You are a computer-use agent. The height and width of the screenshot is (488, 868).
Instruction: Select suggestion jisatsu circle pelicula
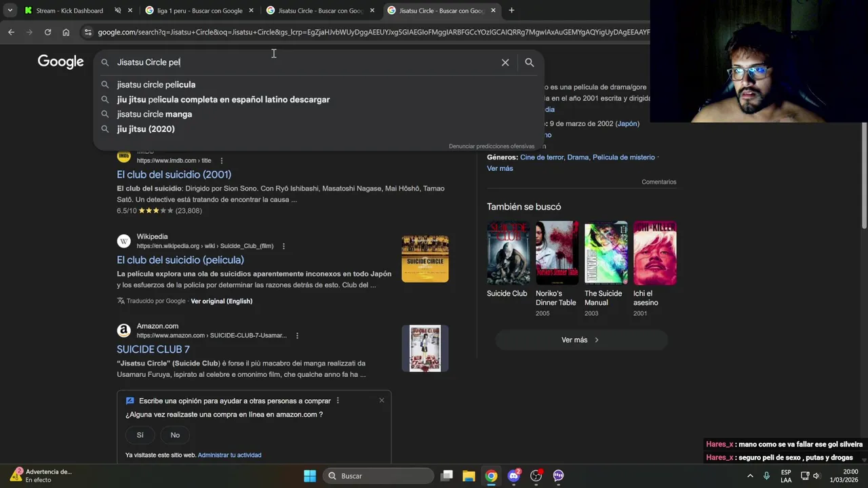[156, 85]
